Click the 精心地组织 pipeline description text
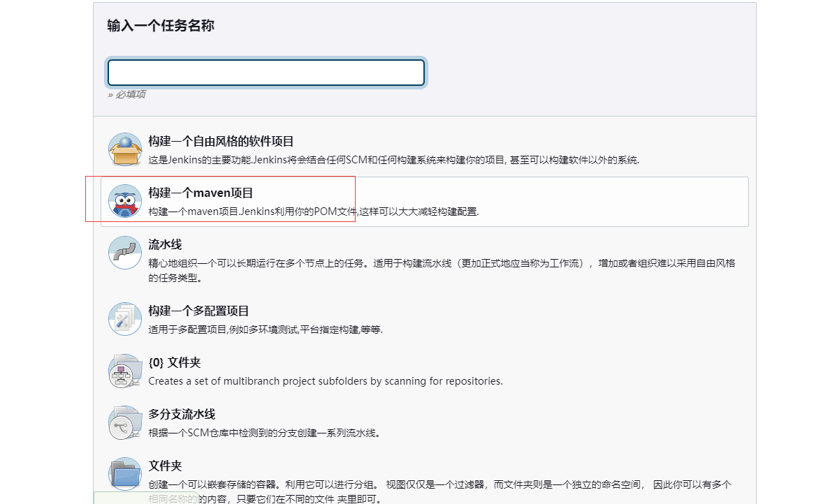The height and width of the screenshot is (504, 830). (x=442, y=270)
